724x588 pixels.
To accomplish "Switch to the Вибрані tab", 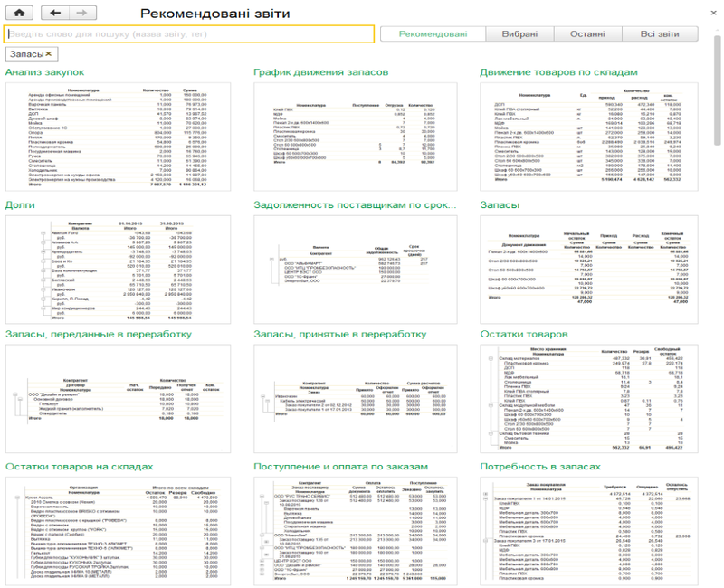I will [x=519, y=34].
